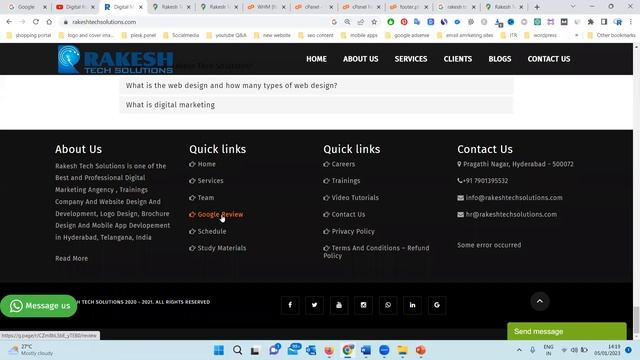Open ABOUT US in site navigation
Viewport: 640px width, 360px height.
point(360,59)
